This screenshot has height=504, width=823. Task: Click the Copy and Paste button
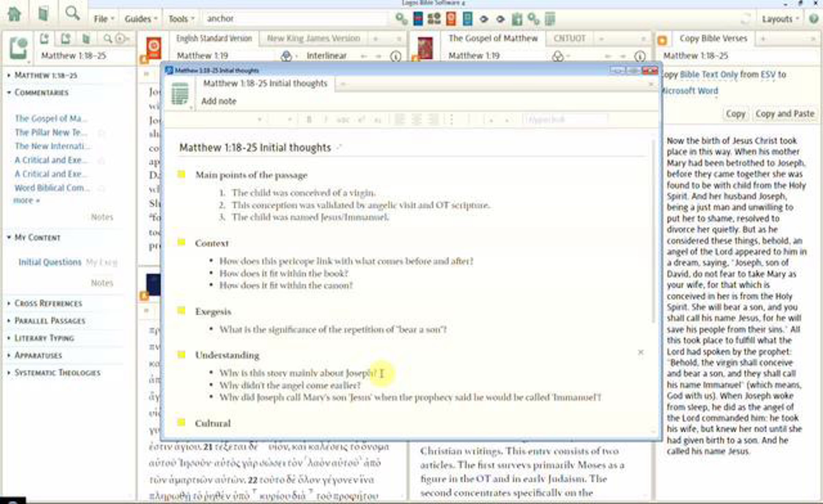click(785, 114)
